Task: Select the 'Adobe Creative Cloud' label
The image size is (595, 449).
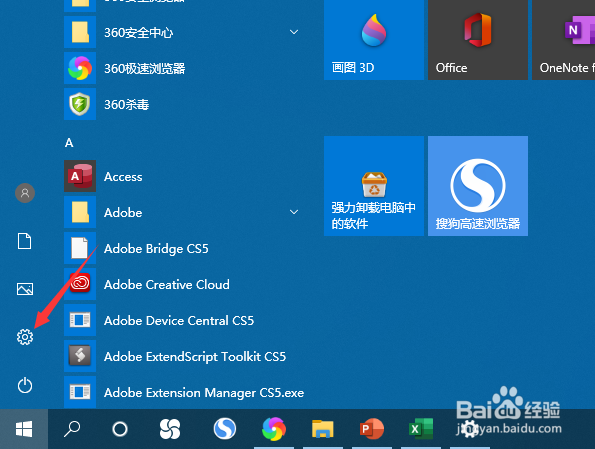Action: [167, 284]
